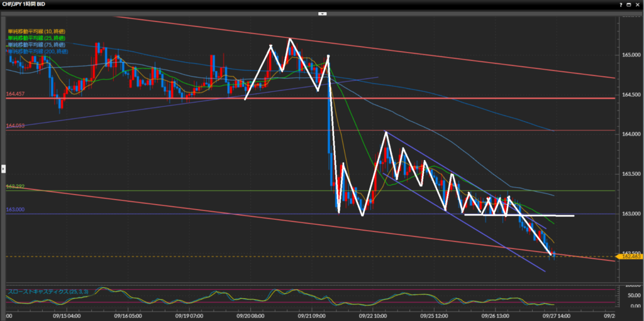Viewport: 644px width, 321px height.
Task: Click the help question mark icon
Action: (622, 4)
